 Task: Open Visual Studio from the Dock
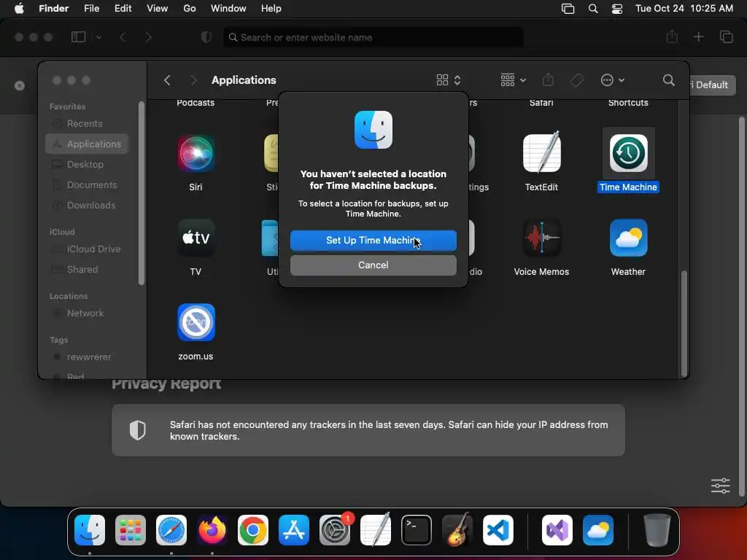(x=557, y=530)
